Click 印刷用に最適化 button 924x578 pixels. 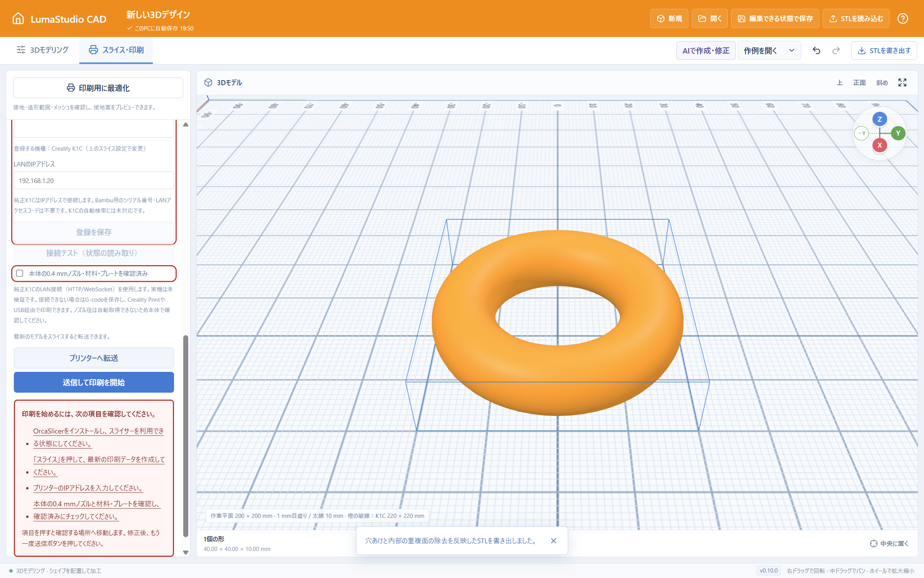point(98,88)
